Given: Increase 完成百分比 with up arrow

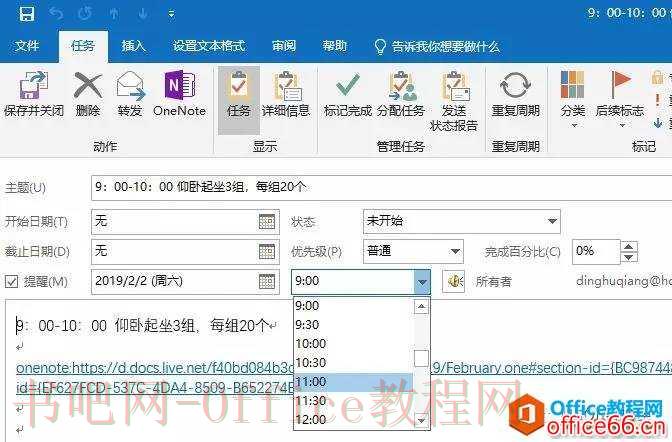Looking at the screenshot, I should pyautogui.click(x=629, y=247).
